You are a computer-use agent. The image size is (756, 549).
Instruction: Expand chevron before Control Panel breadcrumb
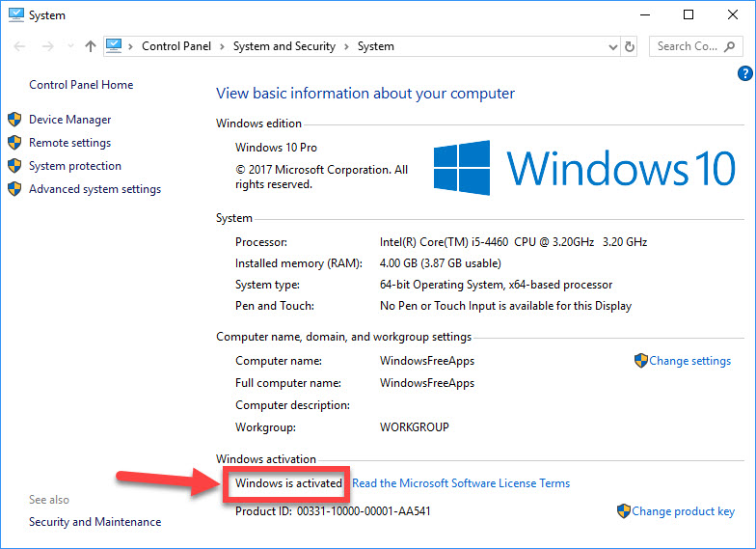[x=131, y=46]
